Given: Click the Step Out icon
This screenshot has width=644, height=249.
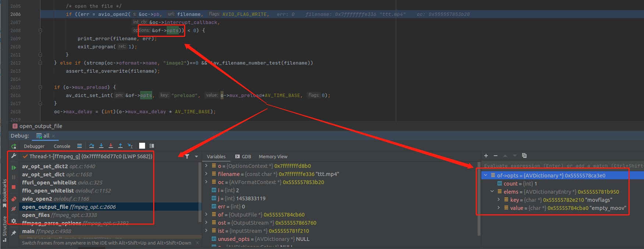Looking at the screenshot, I should click(120, 146).
